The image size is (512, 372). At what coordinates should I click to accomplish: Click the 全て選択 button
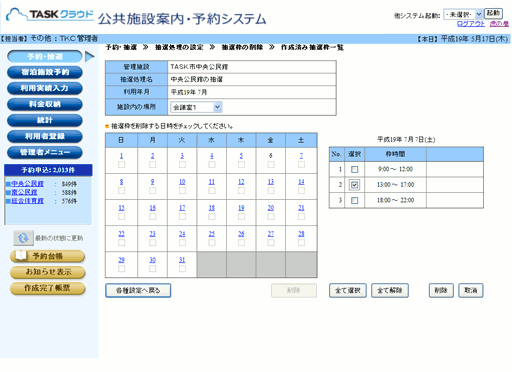[348, 290]
